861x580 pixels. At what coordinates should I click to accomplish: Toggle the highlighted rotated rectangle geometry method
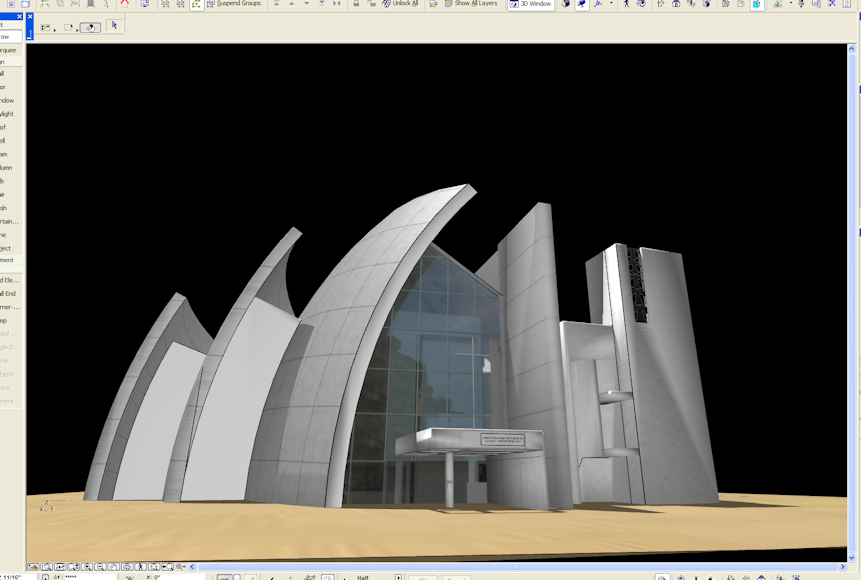click(x=90, y=27)
